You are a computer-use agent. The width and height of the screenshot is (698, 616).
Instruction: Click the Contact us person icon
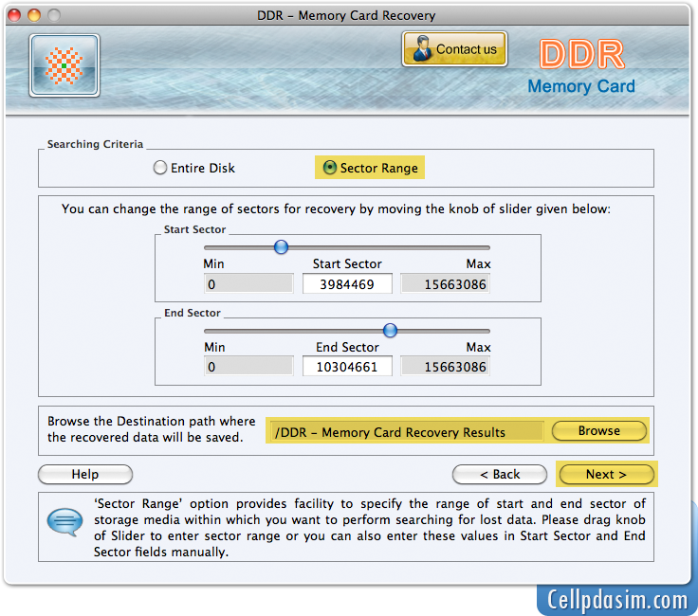[x=422, y=48]
